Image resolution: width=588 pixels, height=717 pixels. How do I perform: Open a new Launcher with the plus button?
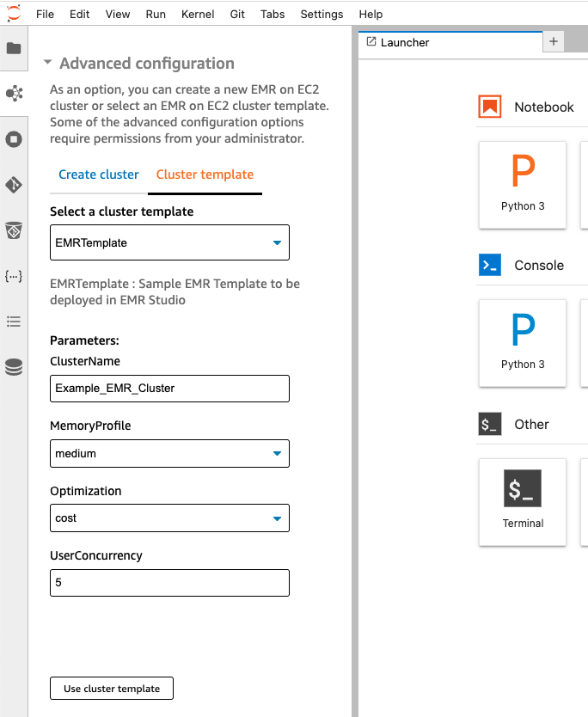553,40
